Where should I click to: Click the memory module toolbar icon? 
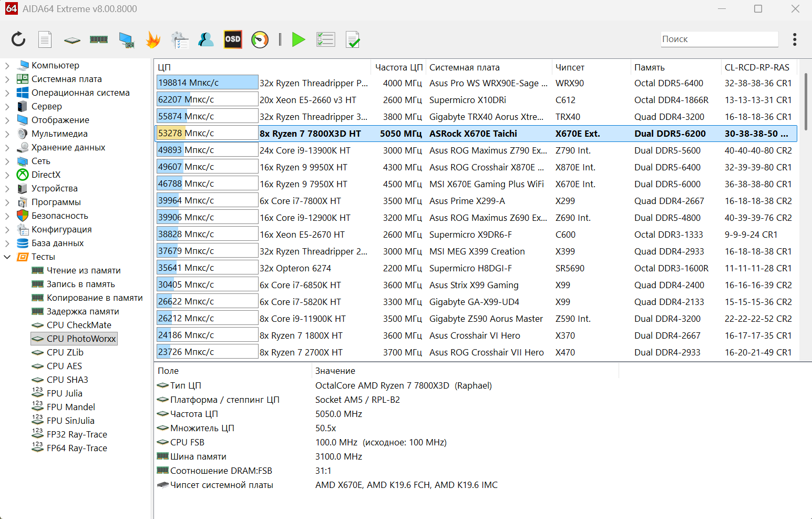[99, 39]
